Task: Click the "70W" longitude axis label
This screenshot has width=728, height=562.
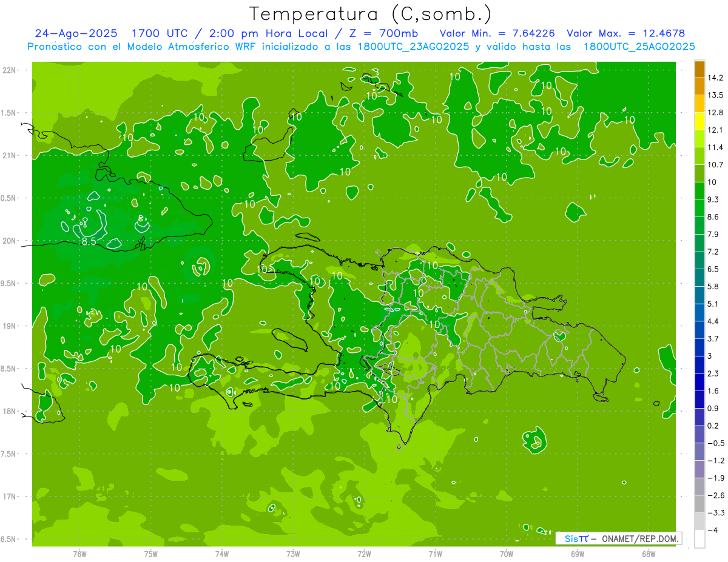Action: point(507,554)
